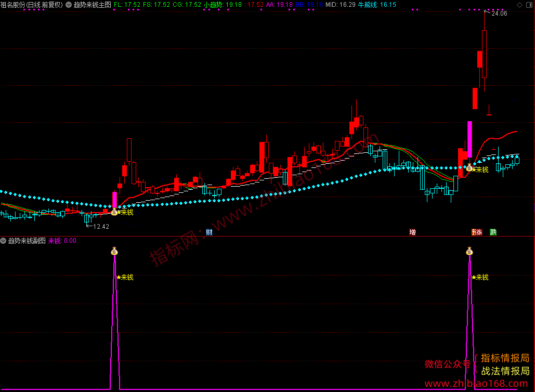
Task: Click the diamond icon at top right
Action: click(519, 5)
